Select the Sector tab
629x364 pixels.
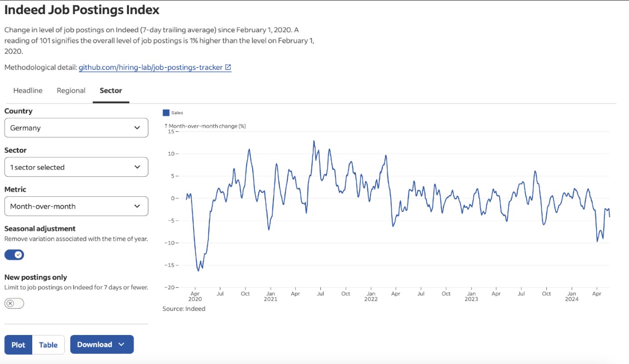[111, 90]
